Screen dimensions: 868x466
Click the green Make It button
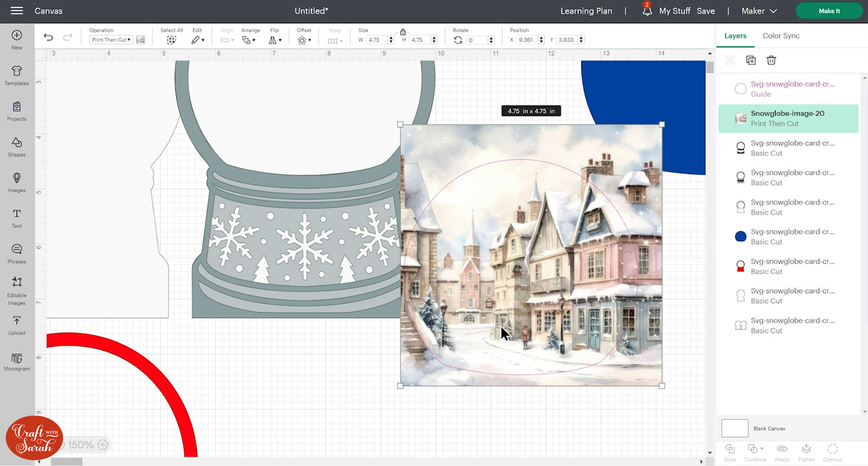[829, 11]
